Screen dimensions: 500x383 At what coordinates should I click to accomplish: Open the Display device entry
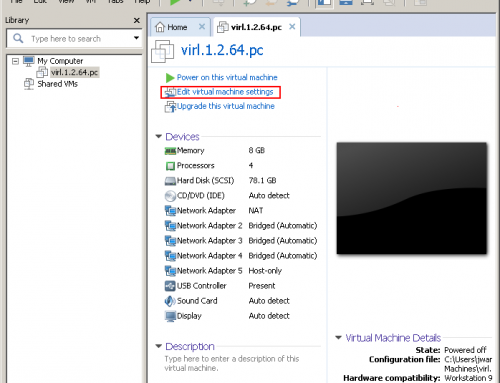tap(189, 316)
